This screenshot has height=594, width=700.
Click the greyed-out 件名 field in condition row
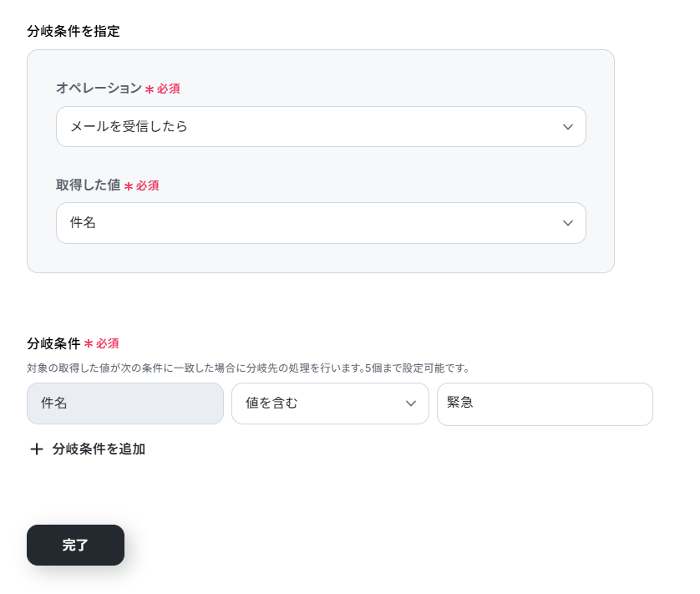click(x=125, y=404)
